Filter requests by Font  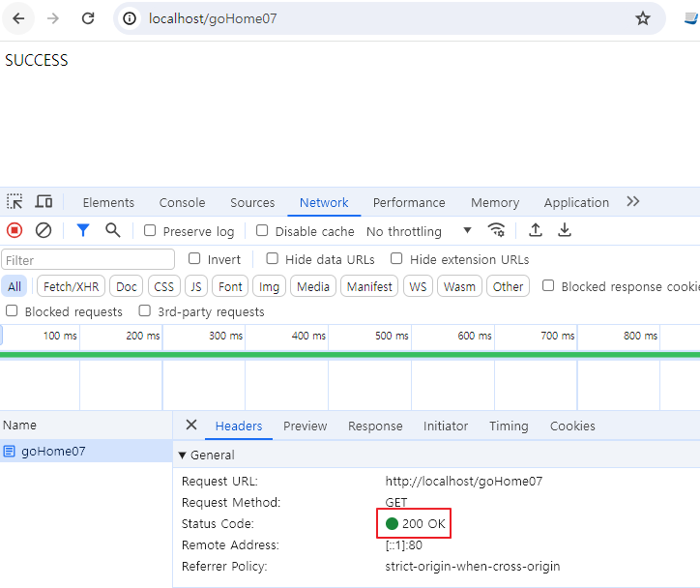pos(230,286)
